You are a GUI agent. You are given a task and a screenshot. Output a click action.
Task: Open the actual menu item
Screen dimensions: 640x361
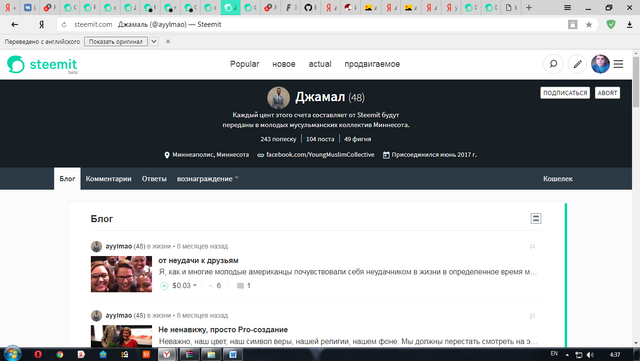pos(320,64)
